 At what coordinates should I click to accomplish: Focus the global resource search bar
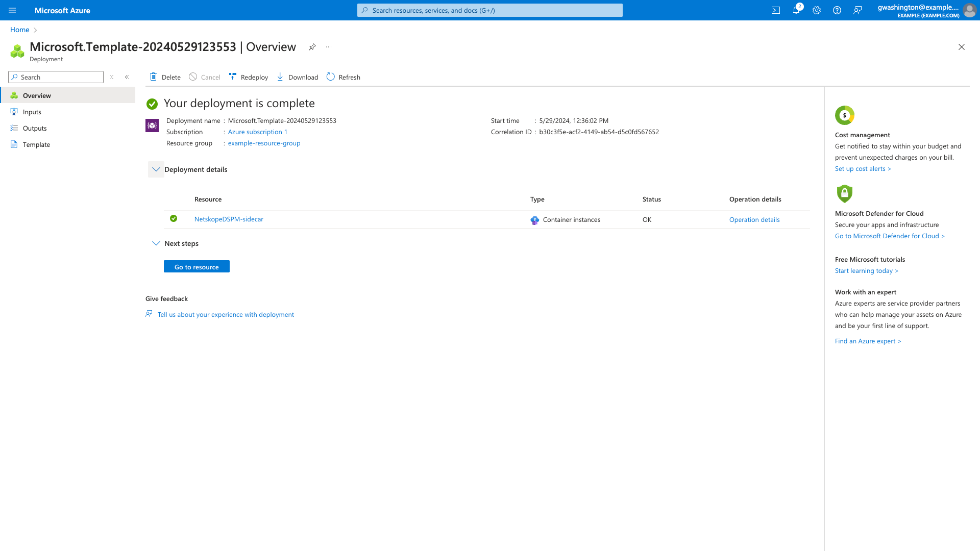pos(490,10)
